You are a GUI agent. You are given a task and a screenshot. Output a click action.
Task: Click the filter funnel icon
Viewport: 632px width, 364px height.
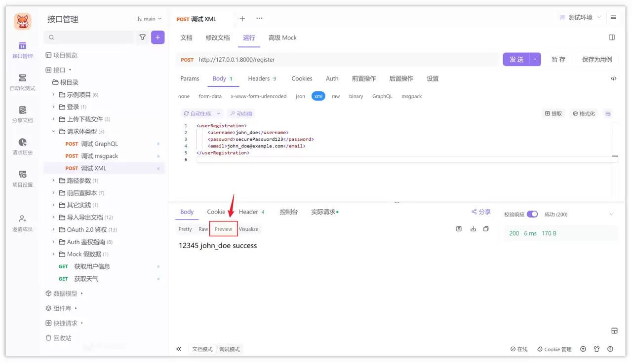[x=142, y=37]
